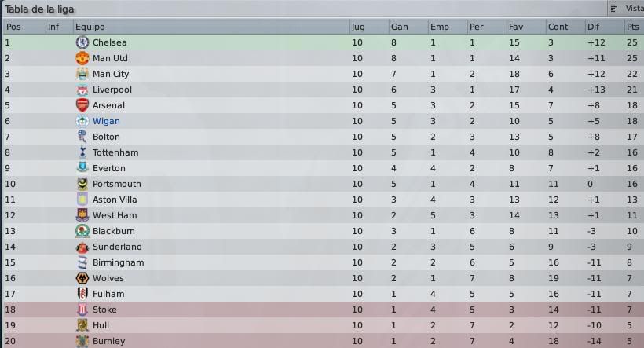Screen dimensions: 644x348
Task: Select the Stoke relegation-zone row
Action: [323, 310]
